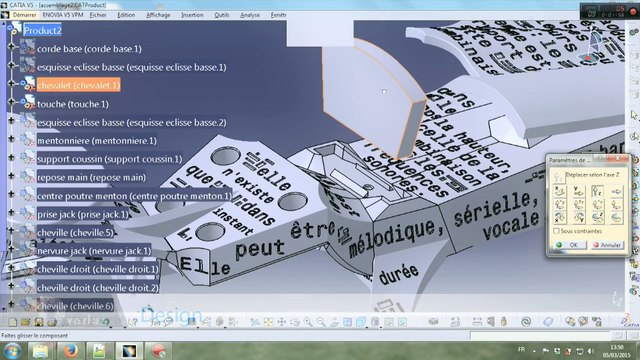
Task: Select centre poutre menton tree item
Action: pyautogui.click(x=134, y=196)
